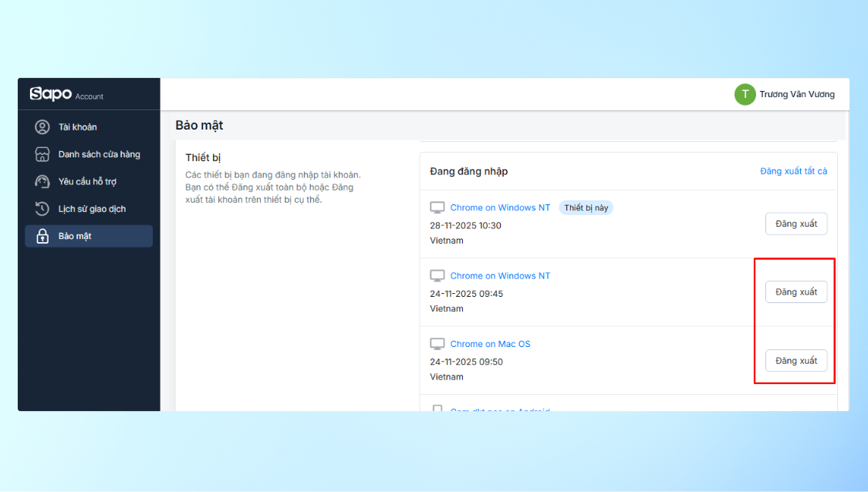The image size is (868, 492).
Task: Click the green avatar with letter T
Action: (x=745, y=94)
